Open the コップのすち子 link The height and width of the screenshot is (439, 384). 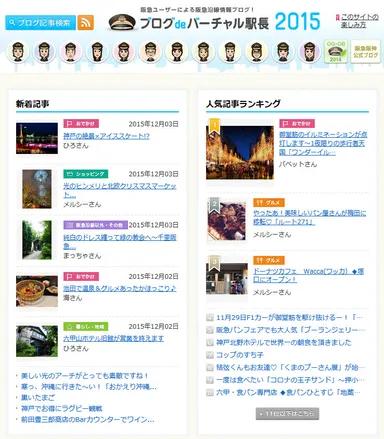point(240,355)
